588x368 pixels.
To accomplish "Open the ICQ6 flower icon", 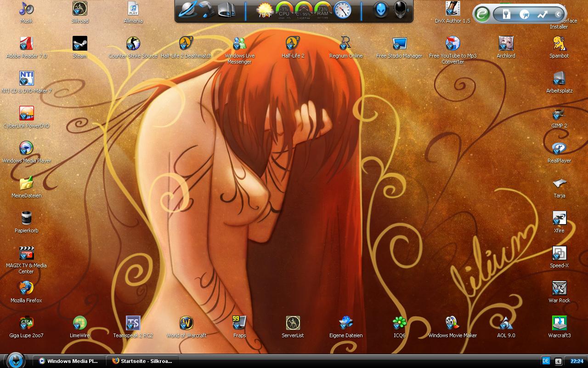I will (399, 323).
